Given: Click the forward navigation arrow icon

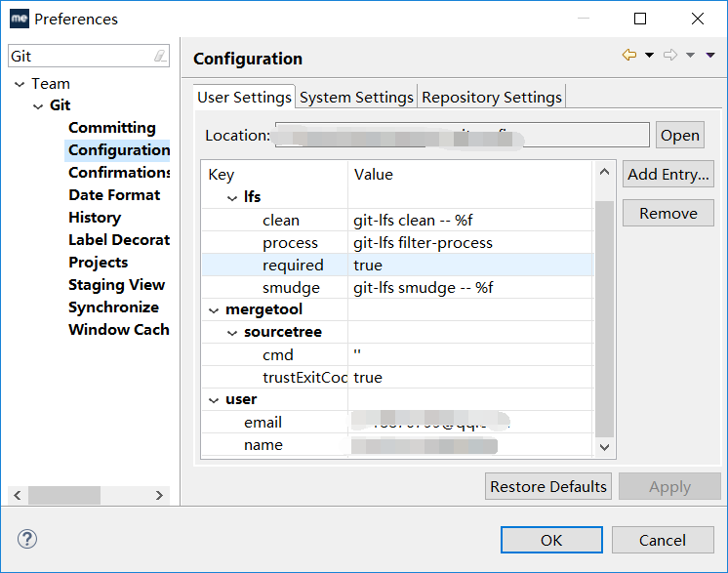Looking at the screenshot, I should pos(669,56).
